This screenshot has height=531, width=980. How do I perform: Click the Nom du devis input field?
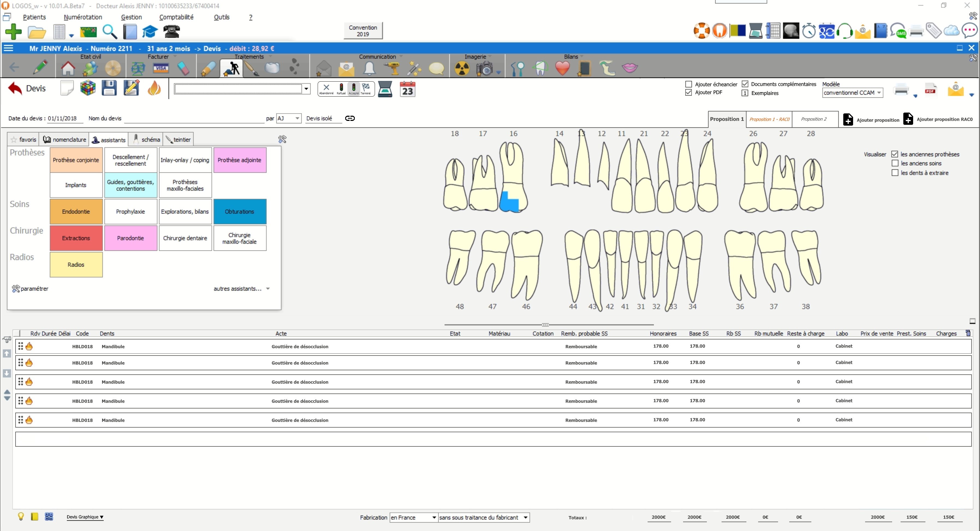click(194, 118)
